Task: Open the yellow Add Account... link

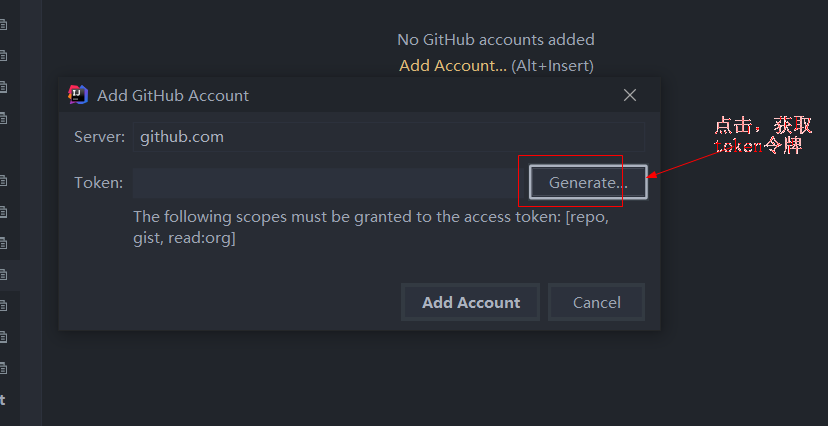Action: coord(453,66)
